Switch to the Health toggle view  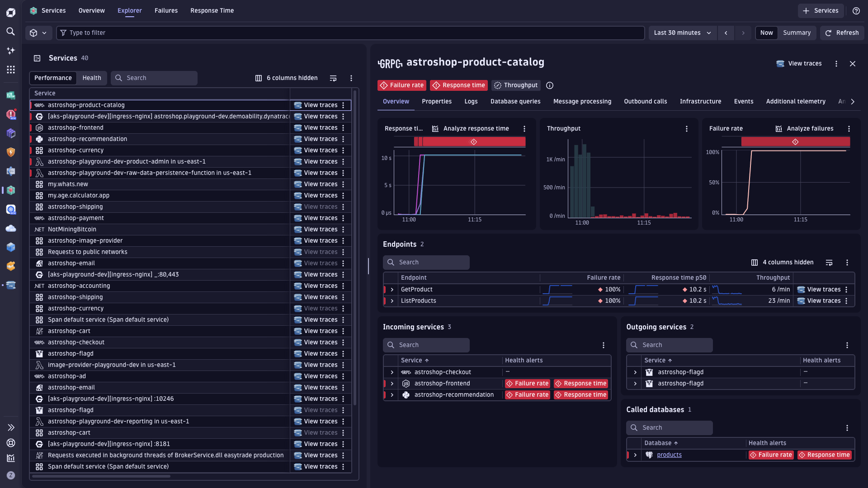[x=92, y=78]
